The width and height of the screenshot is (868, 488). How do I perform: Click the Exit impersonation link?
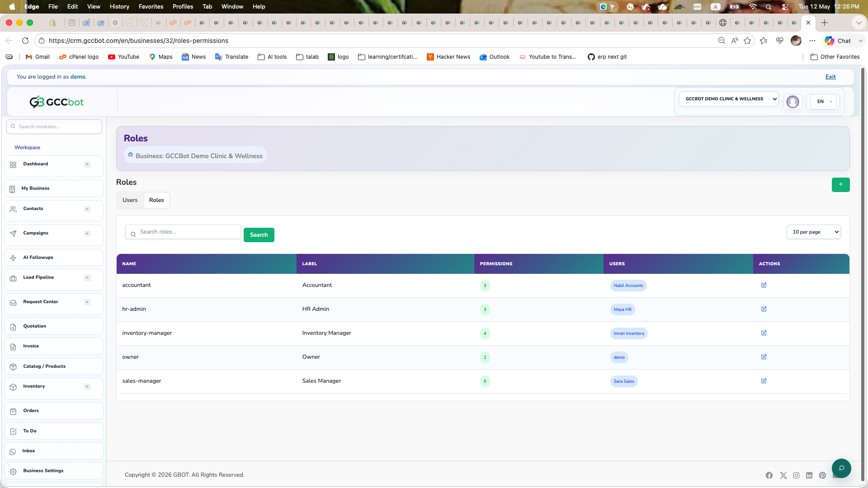pyautogui.click(x=830, y=77)
